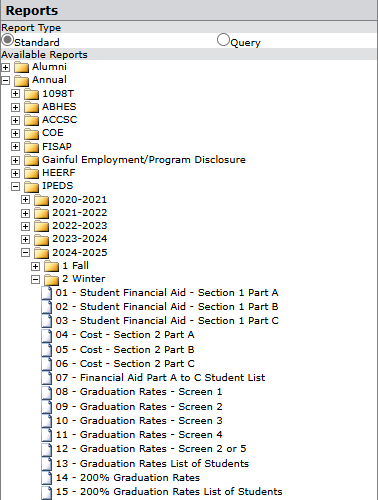Image resolution: width=378 pixels, height=500 pixels.
Task: Expand the ABHES folder plus box
Action: (x=15, y=107)
